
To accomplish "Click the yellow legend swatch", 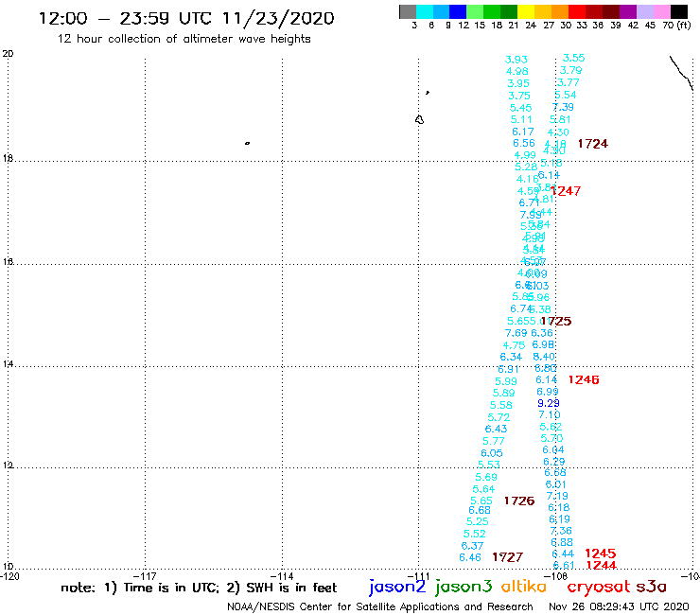I will 526,11.
